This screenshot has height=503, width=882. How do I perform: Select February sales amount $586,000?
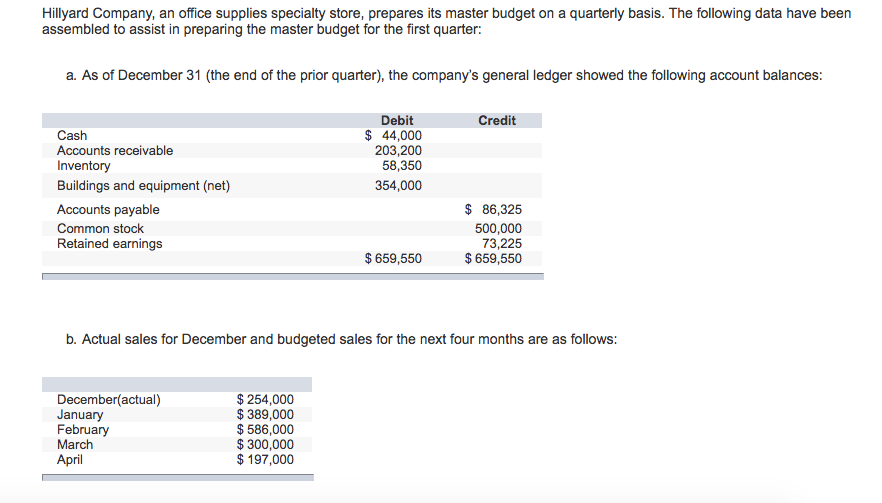(x=265, y=430)
